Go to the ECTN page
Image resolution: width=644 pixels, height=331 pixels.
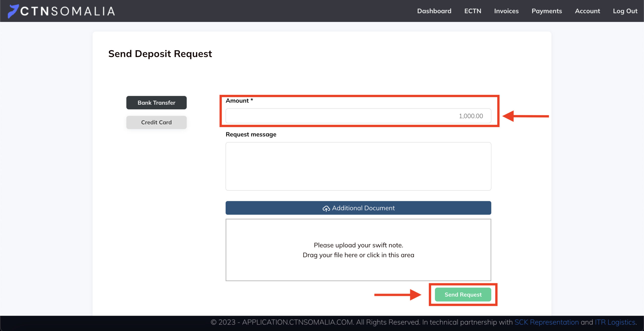(x=473, y=11)
